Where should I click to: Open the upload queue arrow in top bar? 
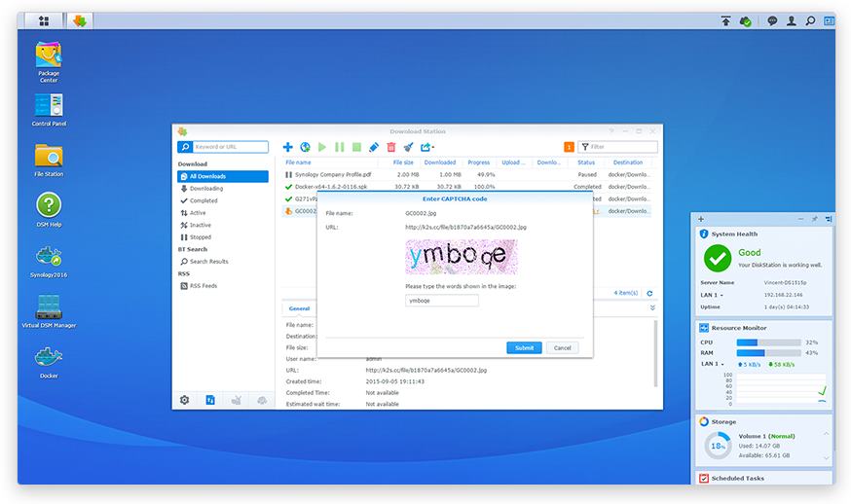click(x=725, y=20)
